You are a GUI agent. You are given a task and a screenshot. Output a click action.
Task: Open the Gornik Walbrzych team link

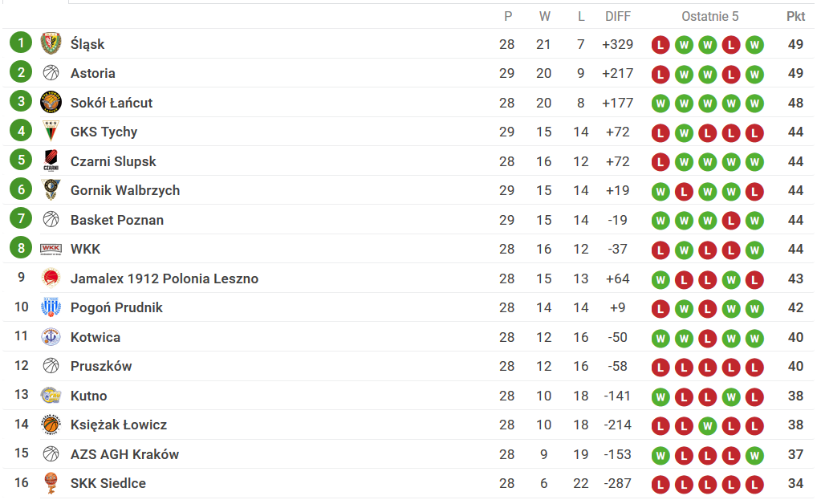pyautogui.click(x=125, y=190)
